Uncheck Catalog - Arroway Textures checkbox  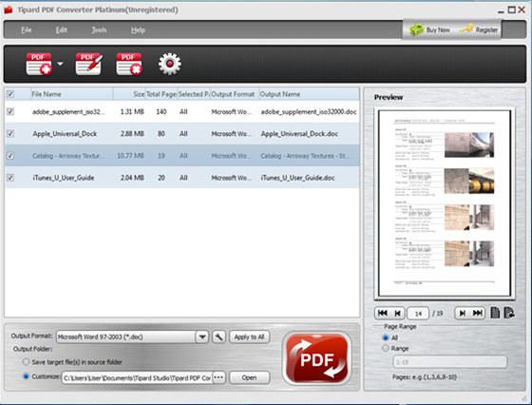coord(10,156)
